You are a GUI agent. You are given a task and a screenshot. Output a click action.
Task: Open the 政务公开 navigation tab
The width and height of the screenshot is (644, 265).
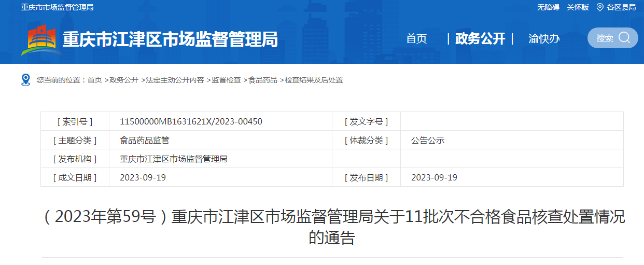click(480, 38)
